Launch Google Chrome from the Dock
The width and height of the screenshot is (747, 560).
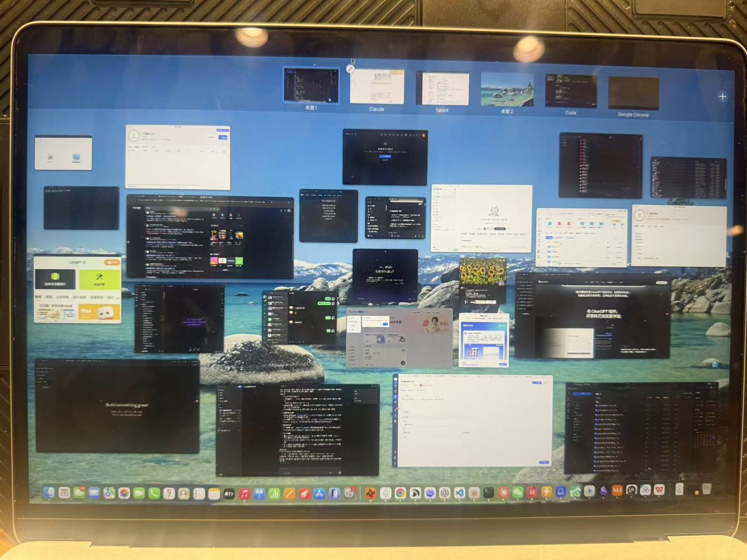coord(400,493)
